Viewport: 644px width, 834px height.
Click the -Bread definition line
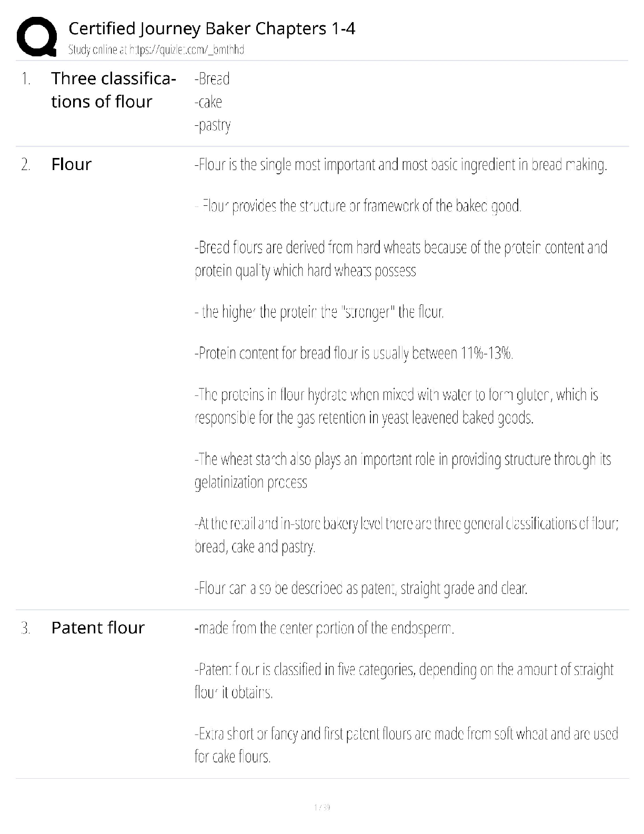212,79
